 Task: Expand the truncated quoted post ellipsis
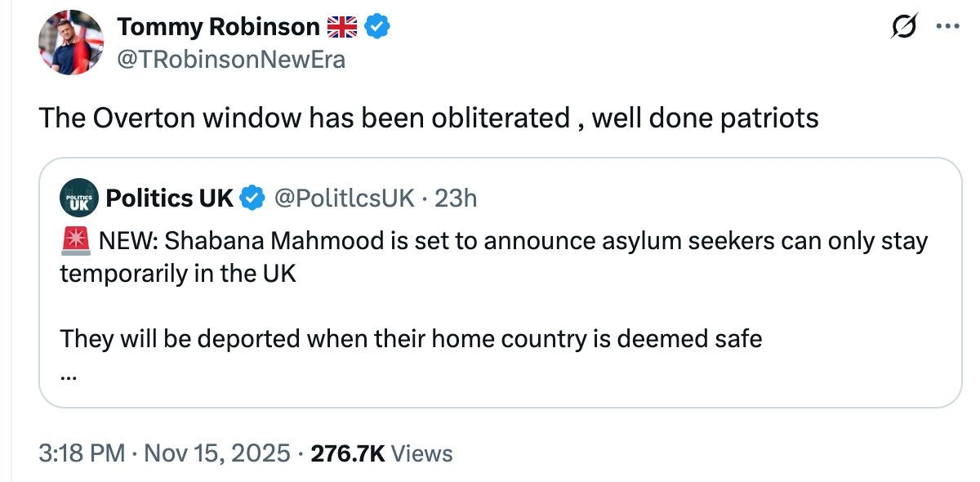pyautogui.click(x=69, y=376)
